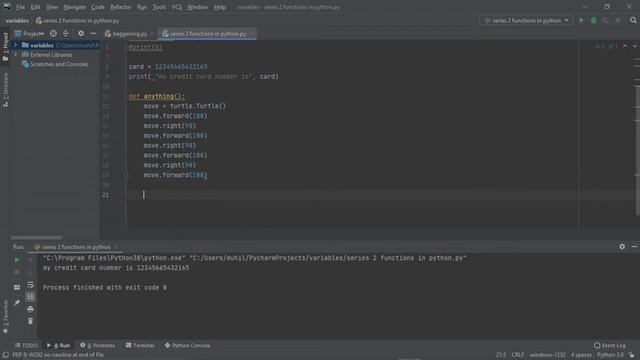Screen dimensions: 640x360
Task: Expand the variables project folder
Action: pos(16,45)
